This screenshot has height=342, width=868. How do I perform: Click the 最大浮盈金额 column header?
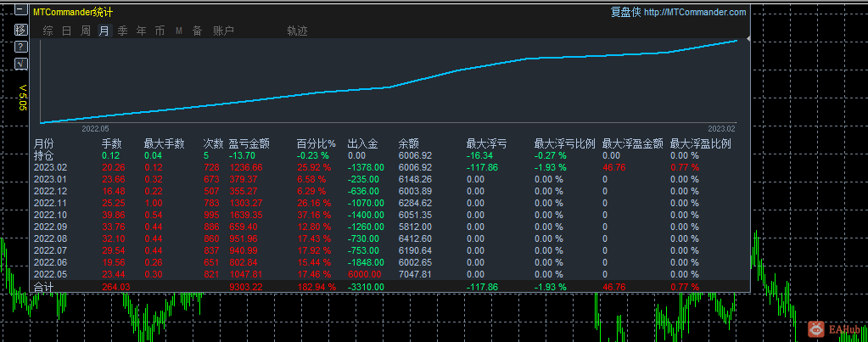pos(633,144)
